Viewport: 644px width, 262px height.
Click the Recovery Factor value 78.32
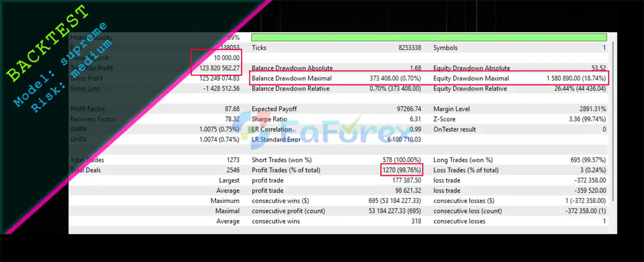[x=230, y=119]
